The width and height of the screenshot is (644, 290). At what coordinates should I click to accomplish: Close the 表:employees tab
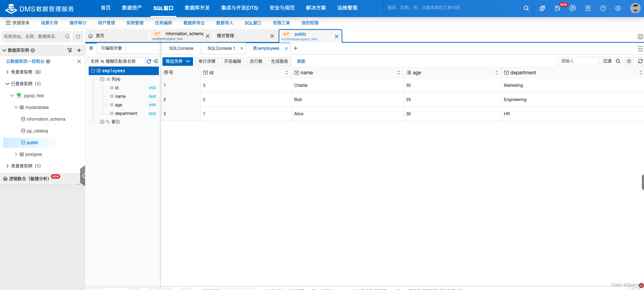286,48
